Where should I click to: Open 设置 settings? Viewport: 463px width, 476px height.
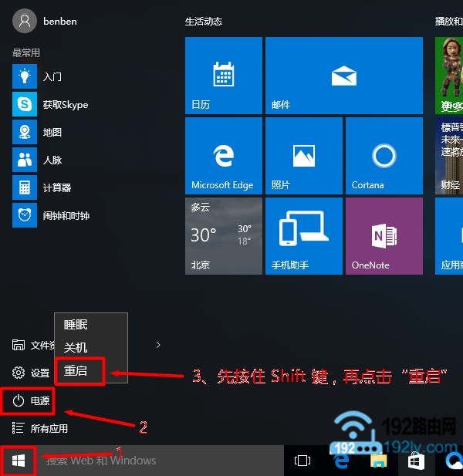(30, 373)
